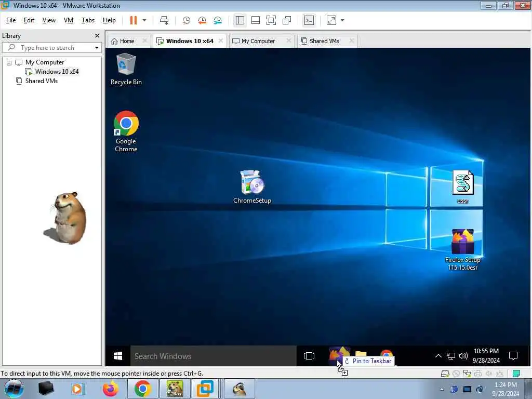Open VMware Workstation in the host taskbar
Screen dimensions: 532x399
[x=205, y=389]
